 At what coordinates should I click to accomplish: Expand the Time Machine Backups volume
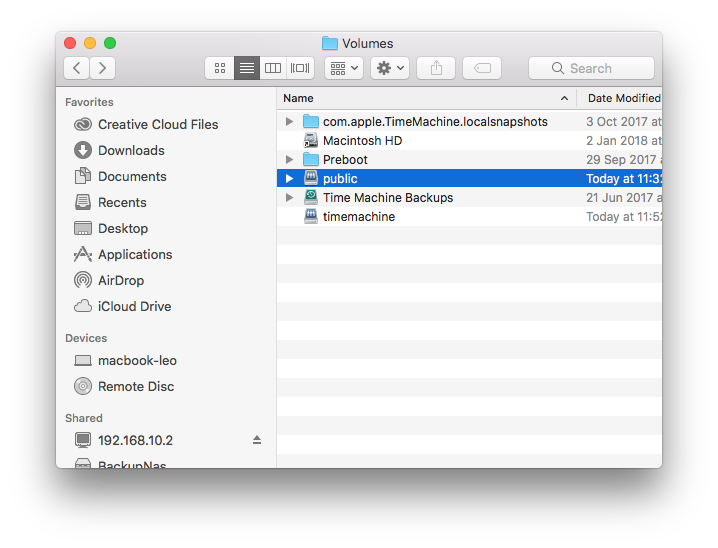289,198
